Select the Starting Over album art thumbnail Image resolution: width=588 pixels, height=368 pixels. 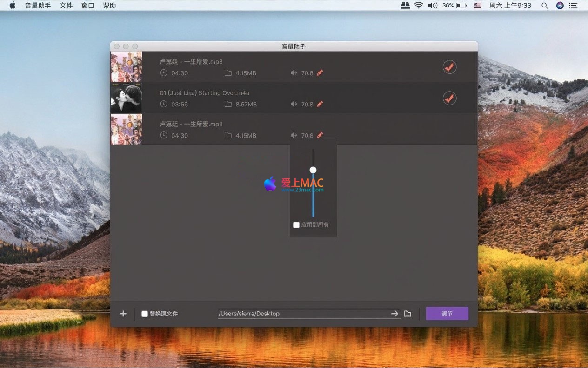click(126, 98)
